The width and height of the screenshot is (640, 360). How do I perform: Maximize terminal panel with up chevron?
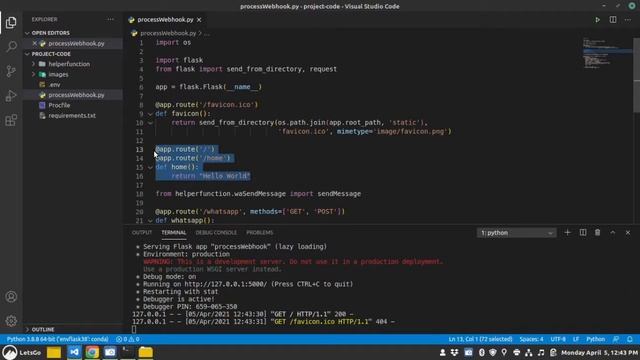point(613,233)
